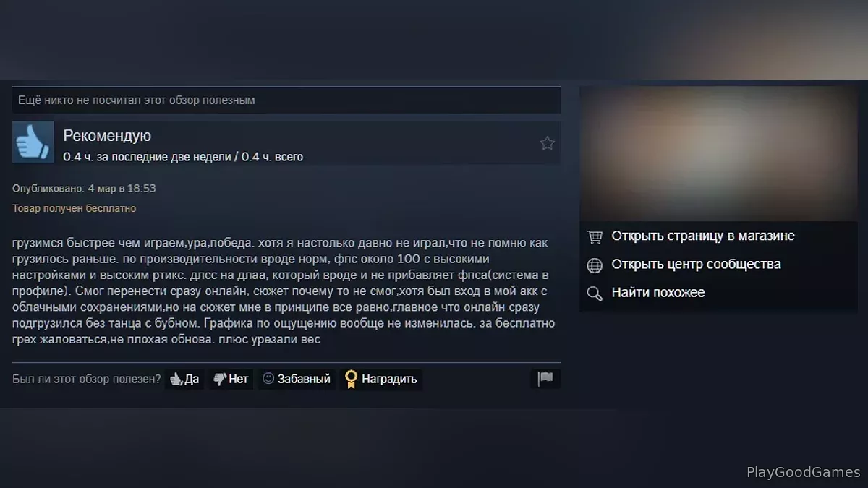Click the Товар получен бесплатно label

click(x=74, y=208)
